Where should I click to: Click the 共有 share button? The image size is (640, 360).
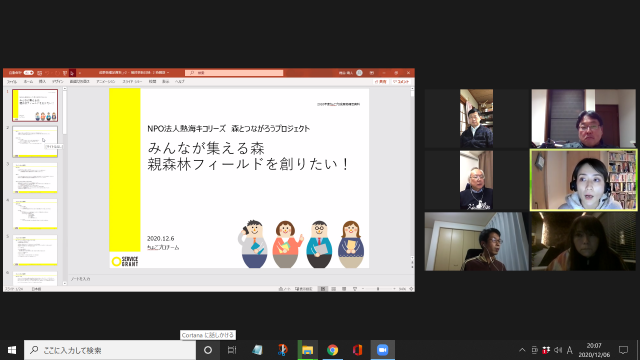click(380, 82)
